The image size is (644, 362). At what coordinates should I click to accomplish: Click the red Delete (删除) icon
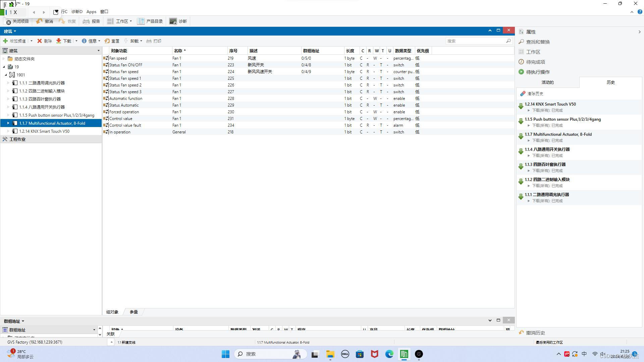tap(40, 41)
